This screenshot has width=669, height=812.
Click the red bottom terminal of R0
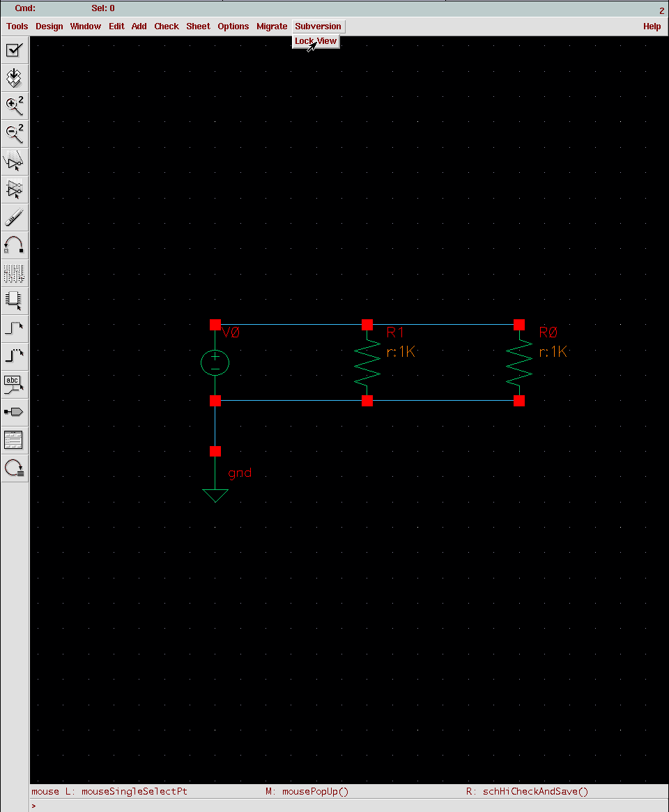coord(519,401)
